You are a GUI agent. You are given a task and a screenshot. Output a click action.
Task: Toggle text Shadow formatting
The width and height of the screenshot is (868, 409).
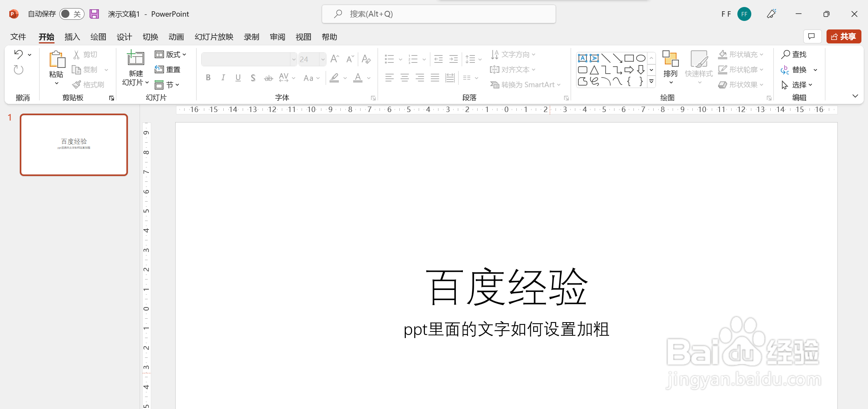[253, 78]
